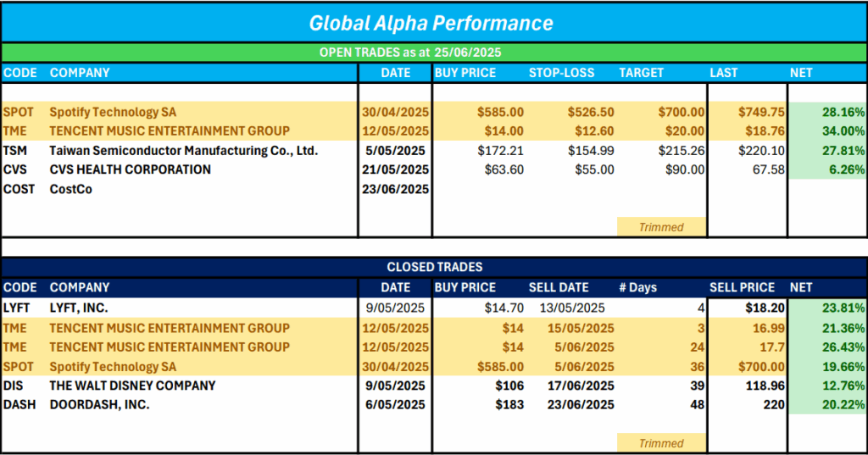Click the 6.26% net value

click(x=847, y=169)
